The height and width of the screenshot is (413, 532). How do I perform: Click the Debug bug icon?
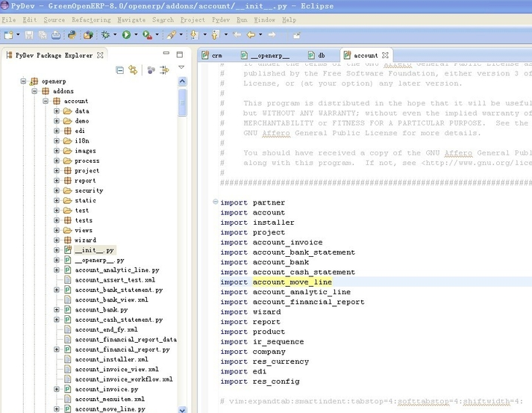[x=105, y=34]
